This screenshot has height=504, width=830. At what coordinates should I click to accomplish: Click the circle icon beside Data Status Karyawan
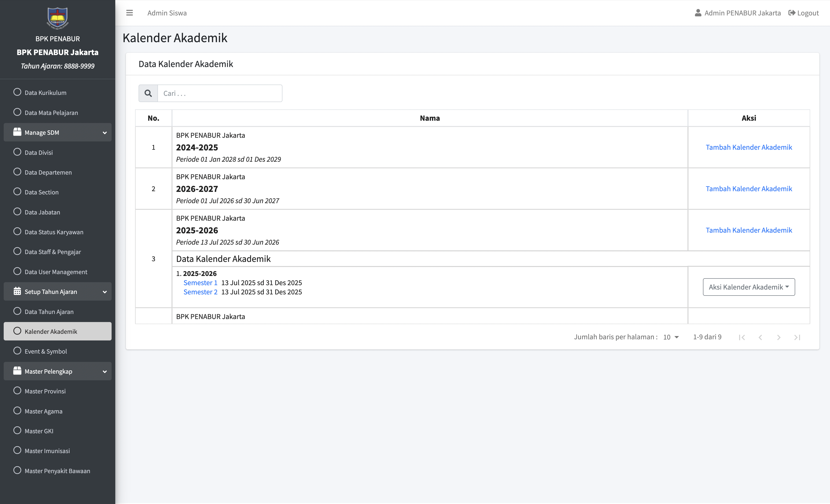click(x=17, y=231)
